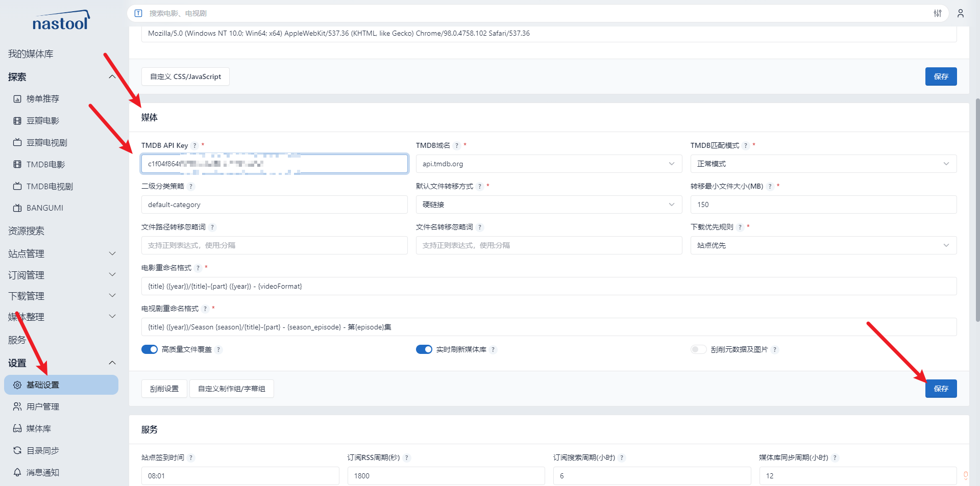Open 榜单推荐 from the sidebar

[x=42, y=98]
